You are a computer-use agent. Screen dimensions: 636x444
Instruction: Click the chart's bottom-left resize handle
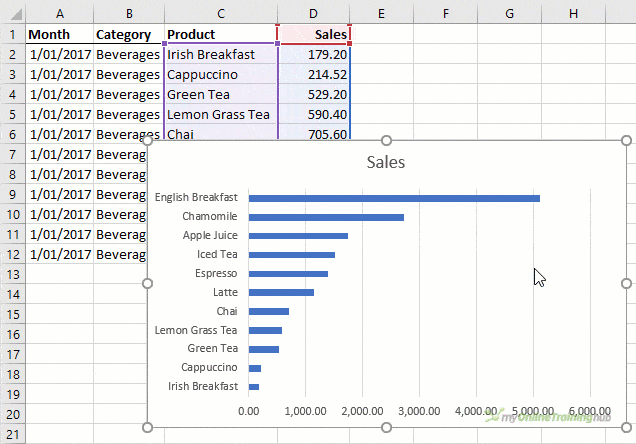(148, 427)
